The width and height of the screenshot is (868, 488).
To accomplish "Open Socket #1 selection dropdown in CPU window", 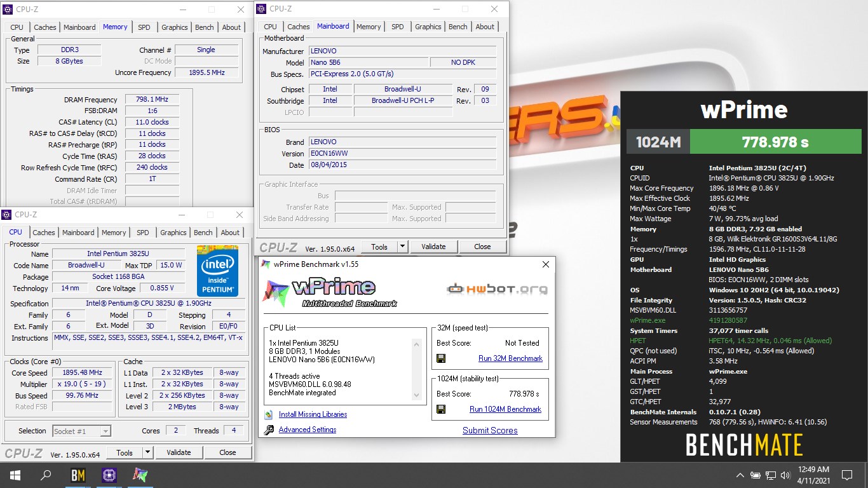I will pos(82,431).
